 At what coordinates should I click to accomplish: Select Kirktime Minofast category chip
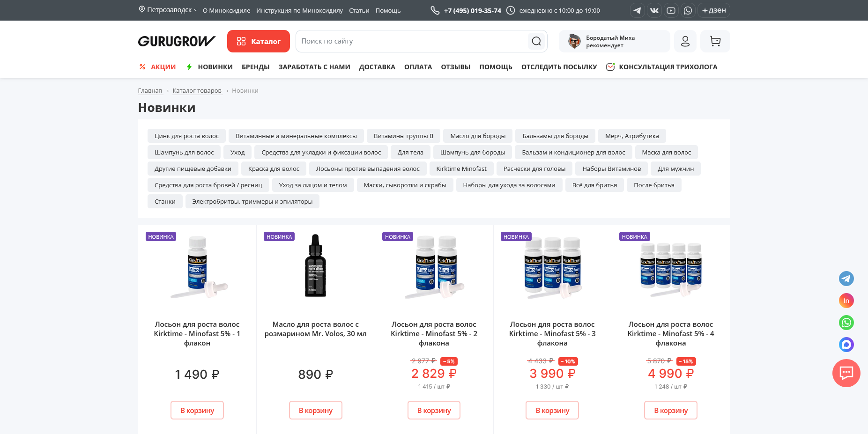pyautogui.click(x=461, y=169)
